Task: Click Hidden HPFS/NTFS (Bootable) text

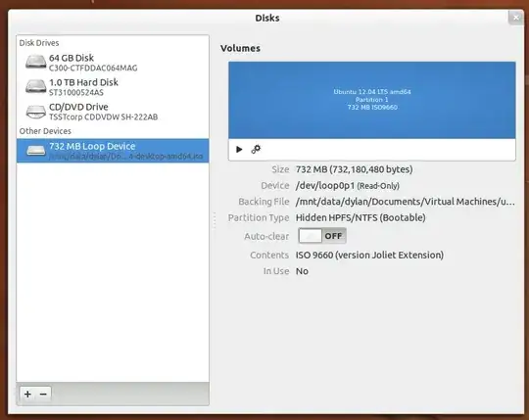Action: click(361, 217)
